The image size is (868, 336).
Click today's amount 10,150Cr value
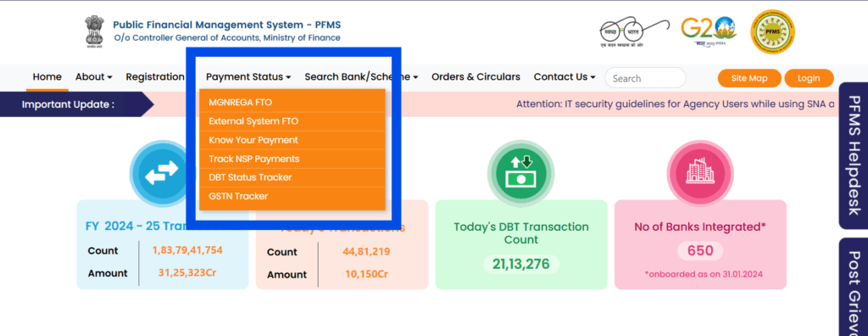click(x=366, y=274)
